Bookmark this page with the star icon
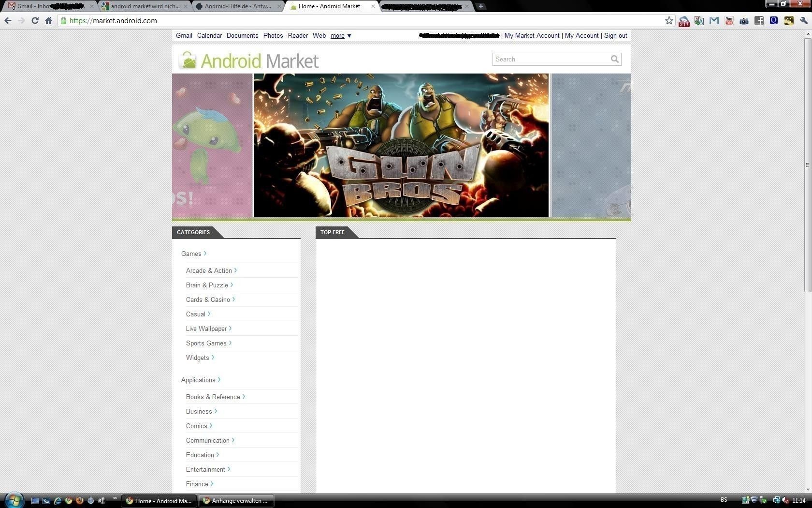 pos(669,20)
